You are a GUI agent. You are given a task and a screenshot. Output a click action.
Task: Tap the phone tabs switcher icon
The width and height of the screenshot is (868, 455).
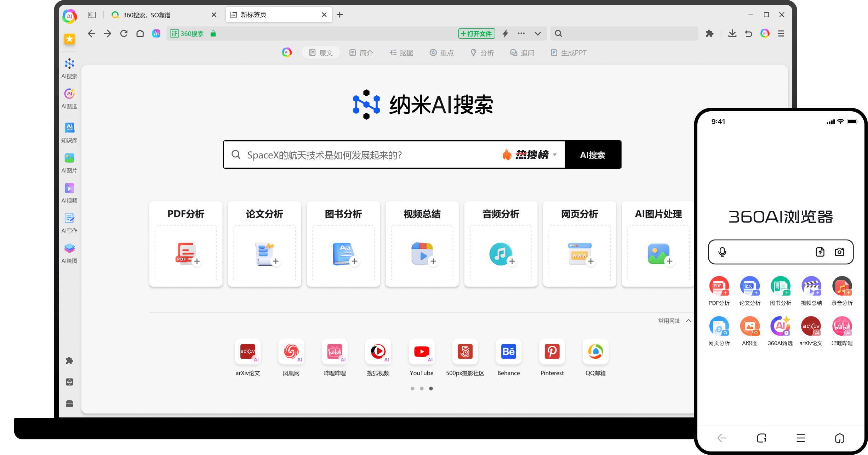761,438
